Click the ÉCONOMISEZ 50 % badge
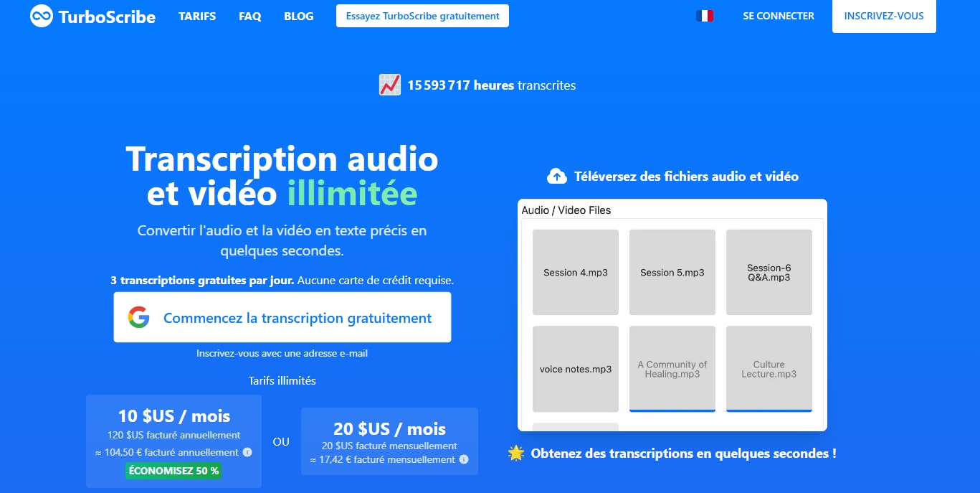Viewport: 980px width, 493px height. (174, 471)
